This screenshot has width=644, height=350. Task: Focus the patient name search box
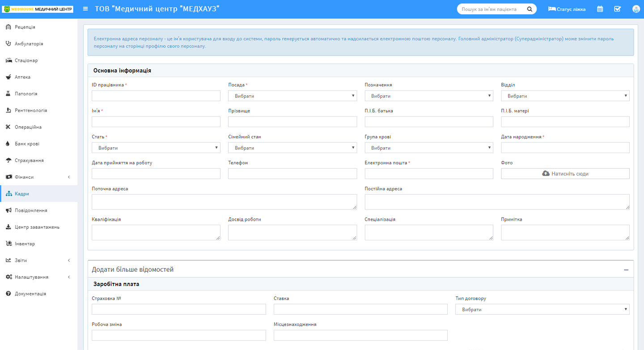pyautogui.click(x=491, y=9)
